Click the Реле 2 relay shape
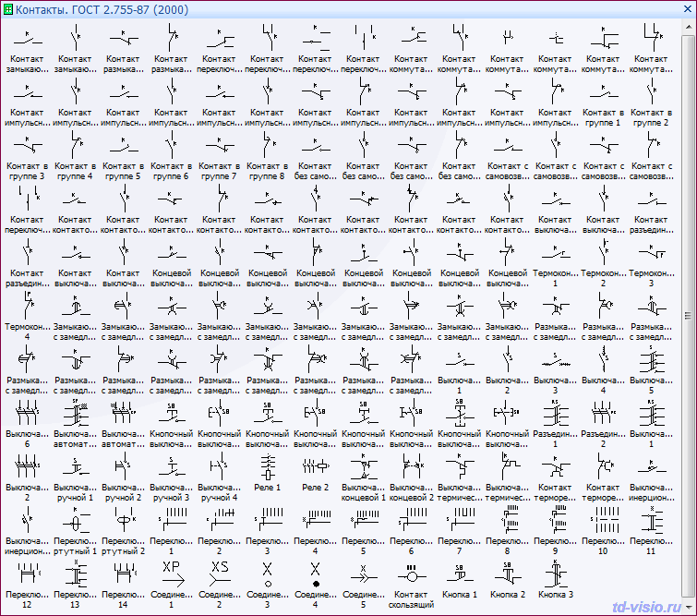Image resolution: width=697 pixels, height=616 pixels. click(315, 465)
